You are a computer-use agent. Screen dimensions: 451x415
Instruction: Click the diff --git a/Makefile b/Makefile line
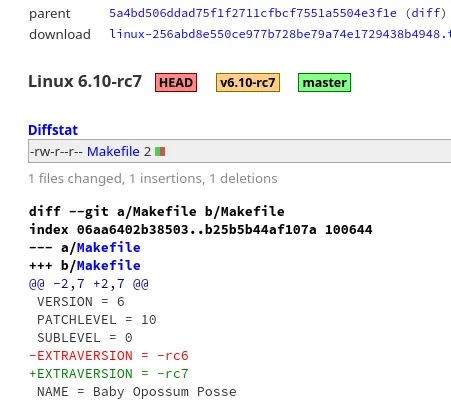pyautogui.click(x=157, y=211)
